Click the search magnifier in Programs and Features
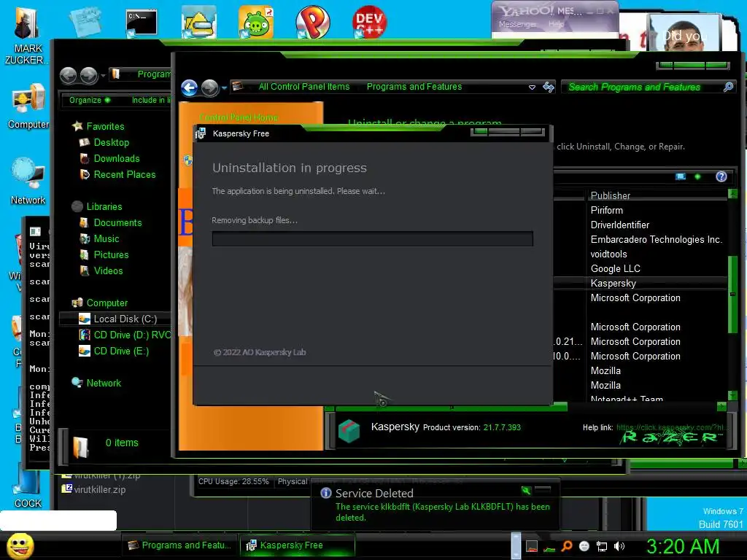 728,87
